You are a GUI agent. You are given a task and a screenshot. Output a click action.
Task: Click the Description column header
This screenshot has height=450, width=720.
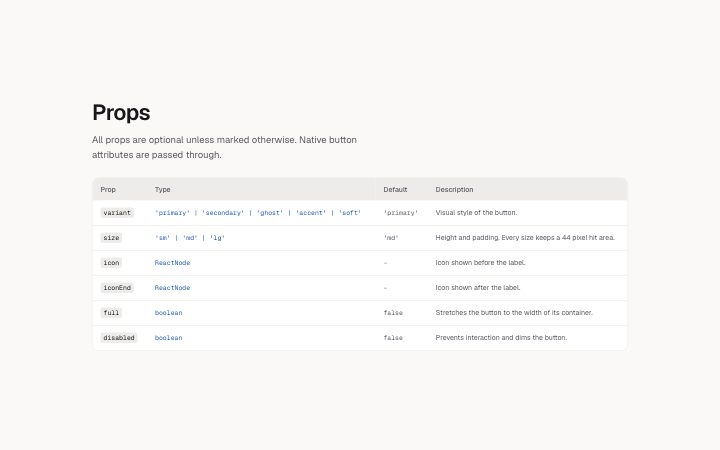tap(454, 189)
